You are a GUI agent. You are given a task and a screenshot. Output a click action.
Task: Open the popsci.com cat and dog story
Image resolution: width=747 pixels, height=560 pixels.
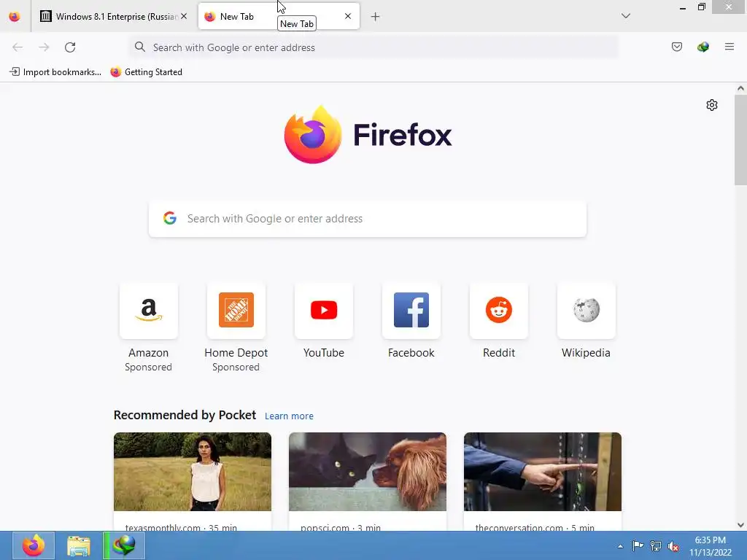coord(368,472)
